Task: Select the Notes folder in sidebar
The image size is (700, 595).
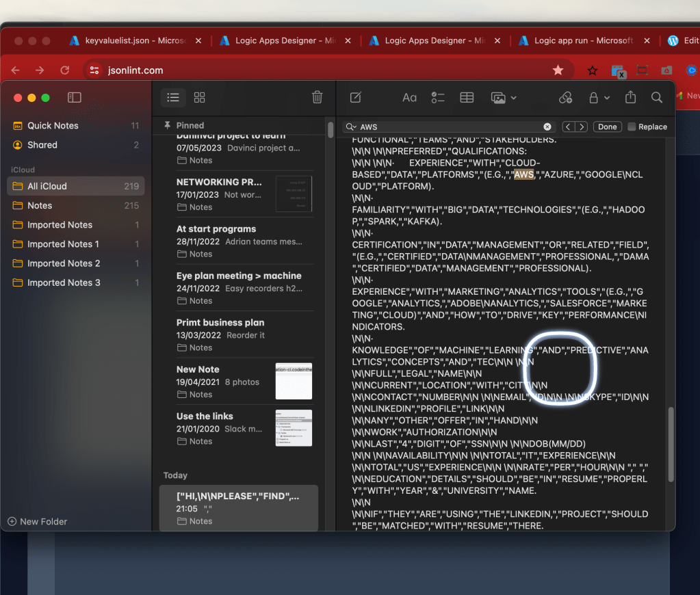Action: pos(76,205)
